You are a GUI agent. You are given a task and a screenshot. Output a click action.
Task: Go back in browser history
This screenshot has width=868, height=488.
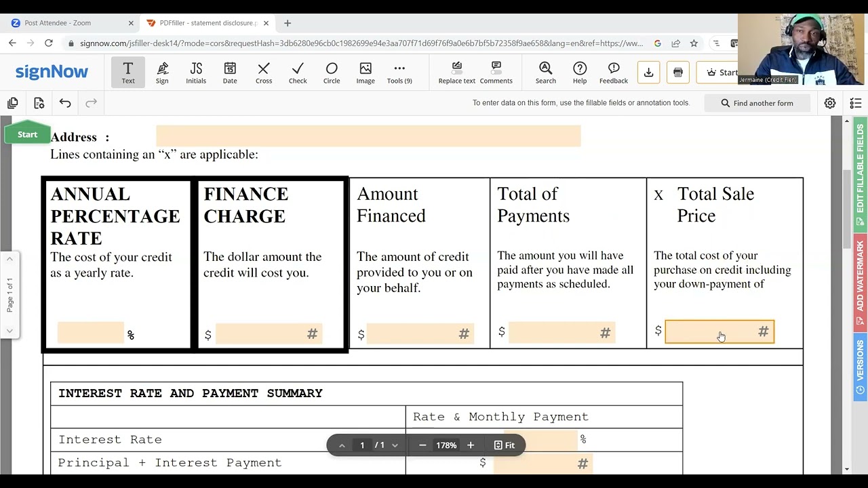click(12, 43)
